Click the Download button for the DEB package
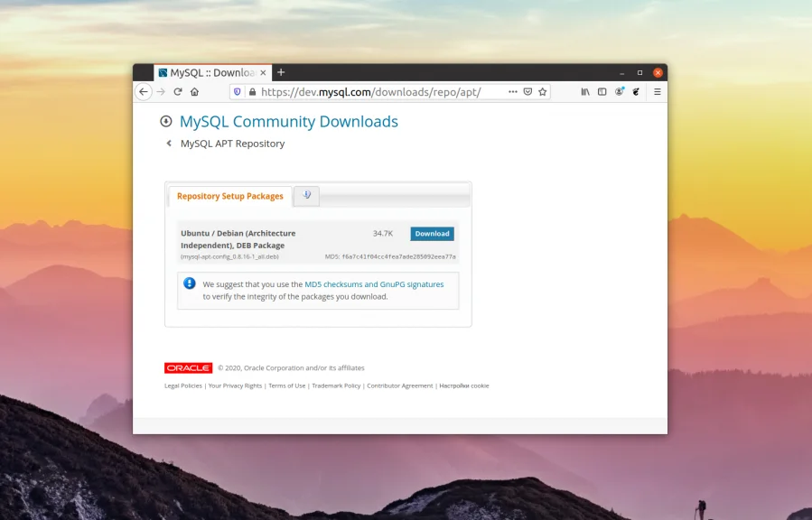This screenshot has height=520, width=812. click(x=431, y=233)
